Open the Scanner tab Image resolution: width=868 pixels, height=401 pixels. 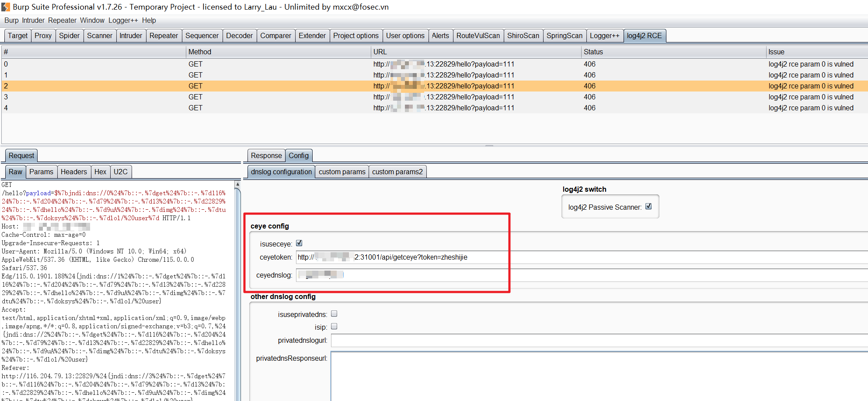tap(100, 35)
